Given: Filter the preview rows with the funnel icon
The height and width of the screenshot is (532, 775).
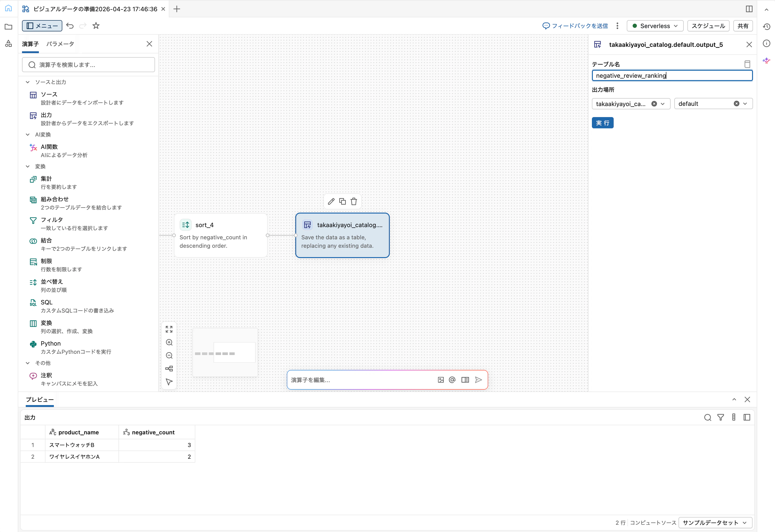Looking at the screenshot, I should [721, 417].
